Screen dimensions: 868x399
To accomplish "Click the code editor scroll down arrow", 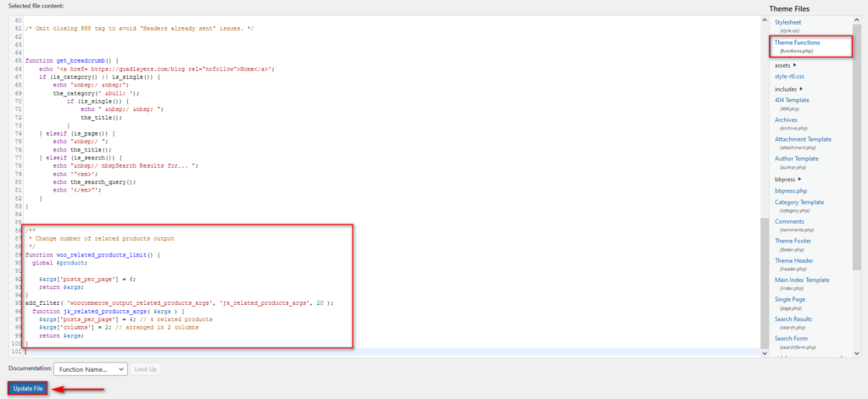I will [x=765, y=353].
